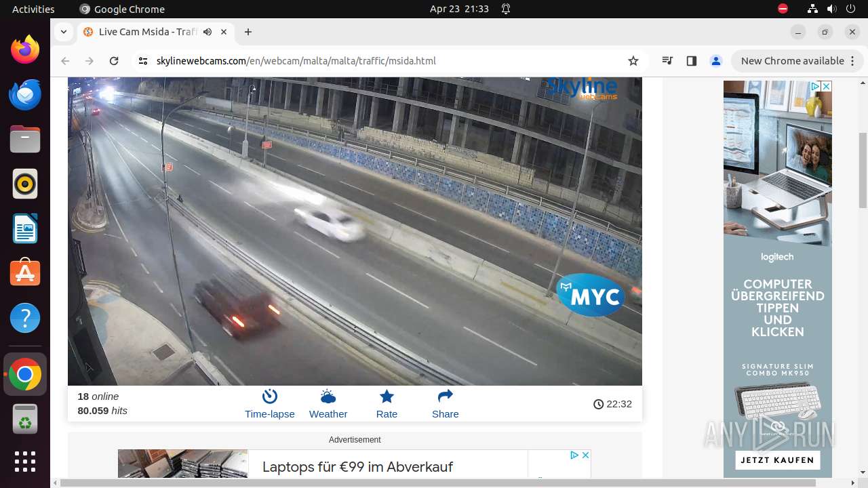Reload the current page
The width and height of the screenshot is (868, 488).
[114, 61]
